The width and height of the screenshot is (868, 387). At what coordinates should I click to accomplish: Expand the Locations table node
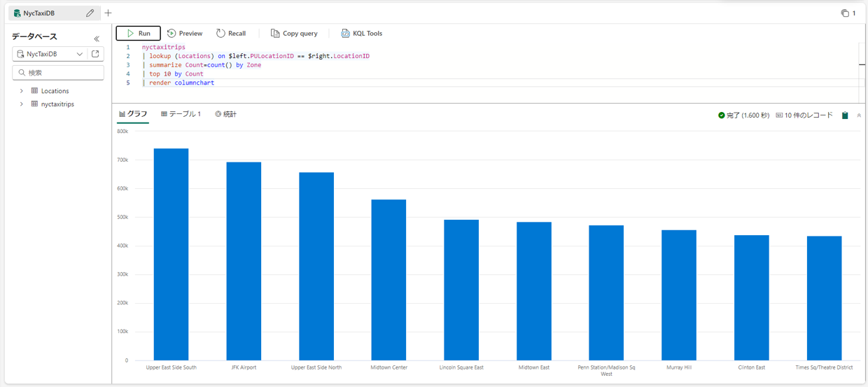tap(22, 91)
